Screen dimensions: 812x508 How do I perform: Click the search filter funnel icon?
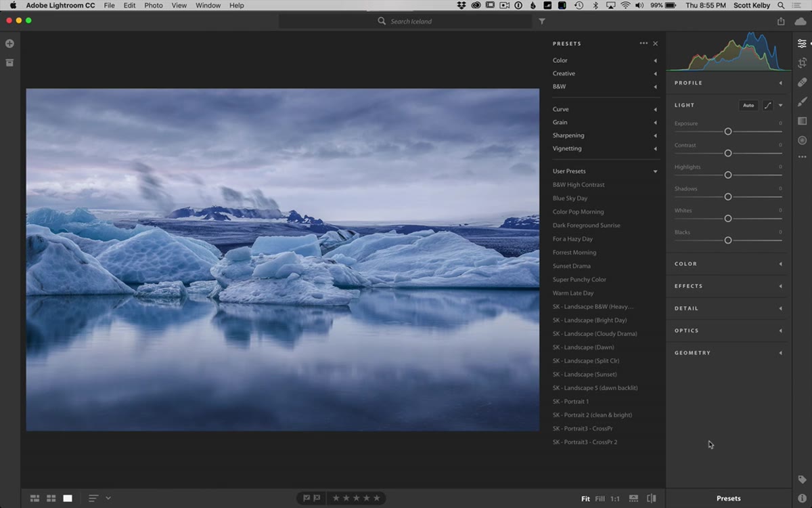pos(542,22)
